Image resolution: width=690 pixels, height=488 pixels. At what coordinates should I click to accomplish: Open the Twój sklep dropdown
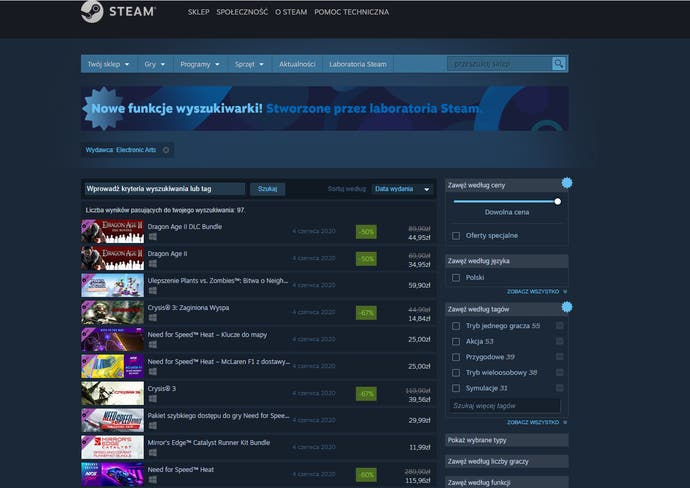108,64
